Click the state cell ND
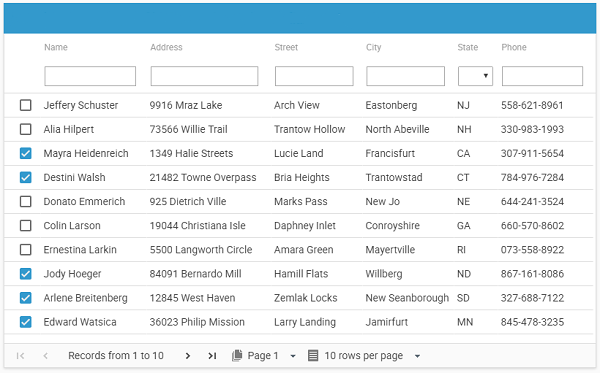The image size is (600, 373). (x=464, y=274)
